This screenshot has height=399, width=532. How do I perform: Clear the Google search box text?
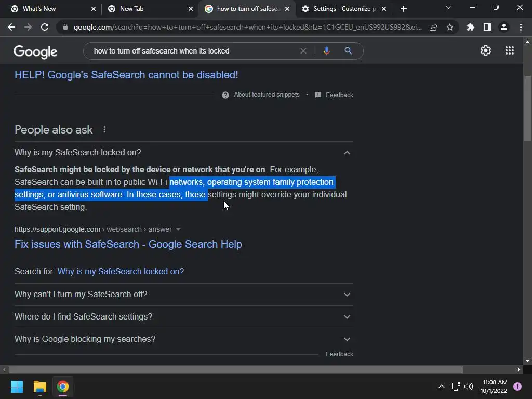point(303,51)
